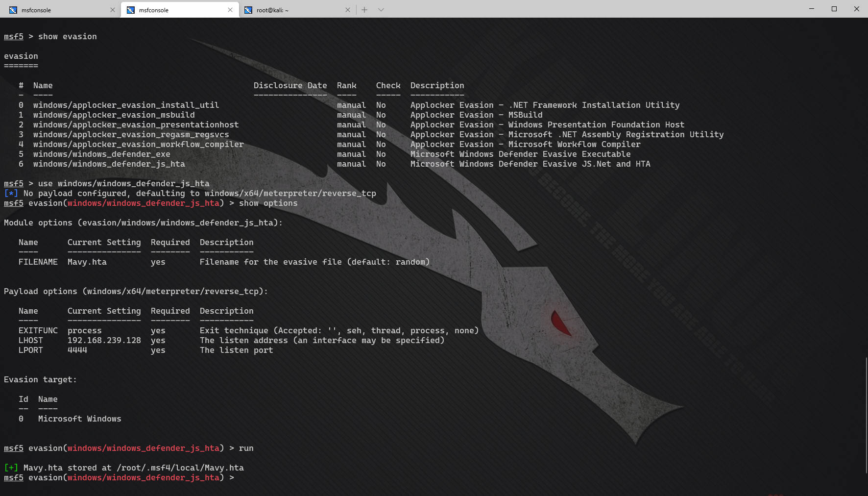Click 'Payload options' heading line

(x=136, y=292)
